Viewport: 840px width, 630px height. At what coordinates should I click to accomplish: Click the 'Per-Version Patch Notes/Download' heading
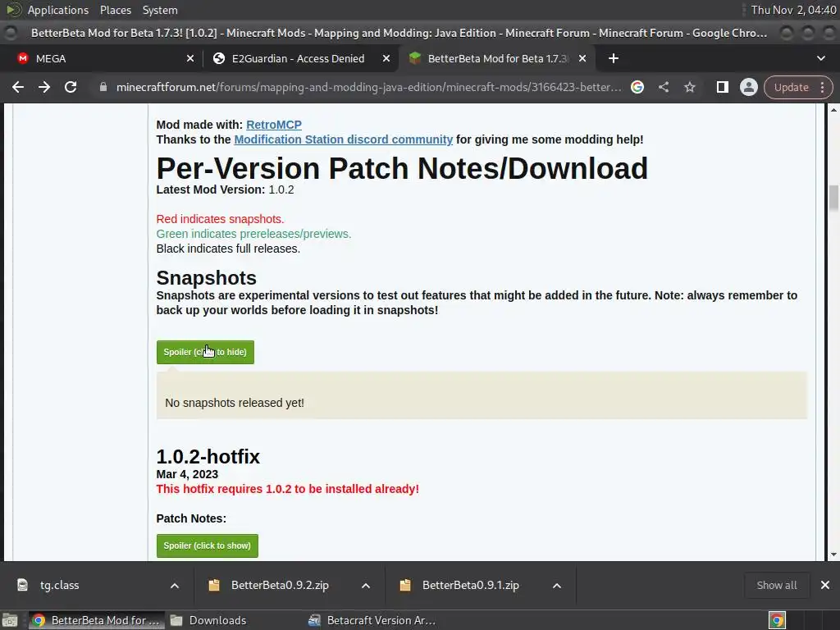point(402,168)
